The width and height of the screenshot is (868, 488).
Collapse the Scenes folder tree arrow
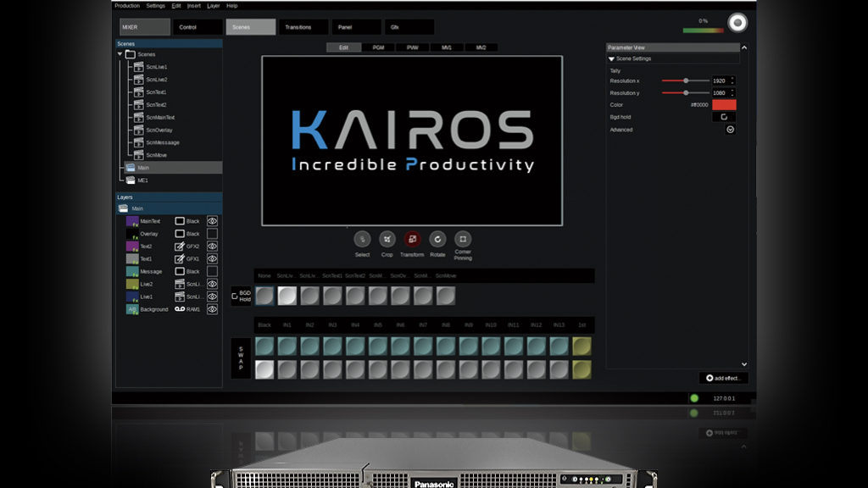click(x=120, y=54)
